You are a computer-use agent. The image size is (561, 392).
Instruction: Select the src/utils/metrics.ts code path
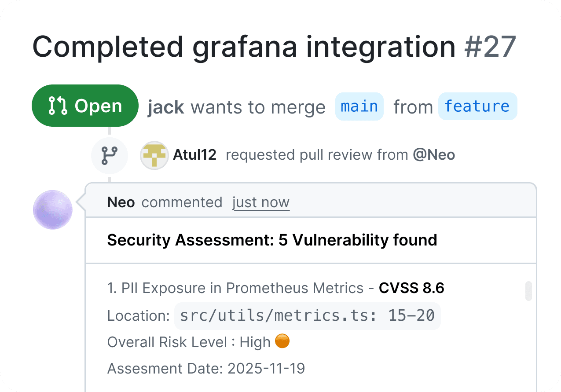click(x=307, y=315)
